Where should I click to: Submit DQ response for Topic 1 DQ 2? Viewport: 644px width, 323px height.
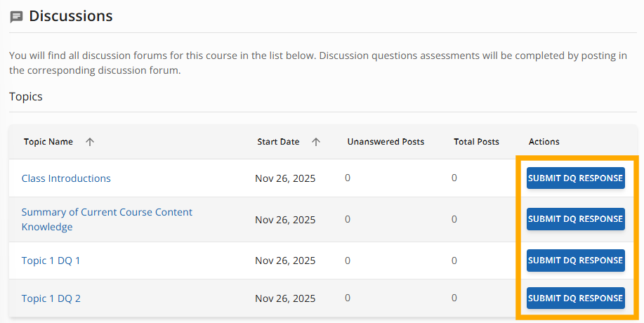pyautogui.click(x=575, y=298)
